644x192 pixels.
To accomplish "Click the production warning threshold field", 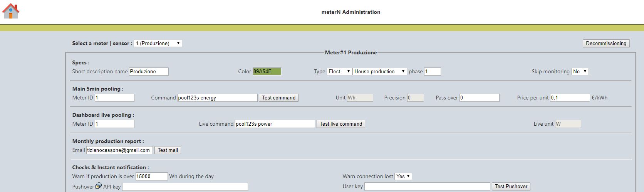I will tap(151, 176).
